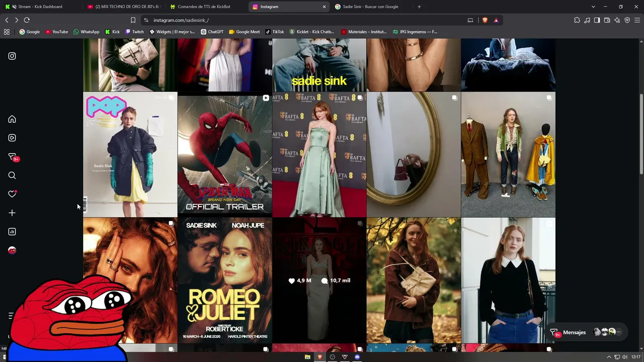Show hidden system tray icons
644x362 pixels.
[x=609, y=357]
